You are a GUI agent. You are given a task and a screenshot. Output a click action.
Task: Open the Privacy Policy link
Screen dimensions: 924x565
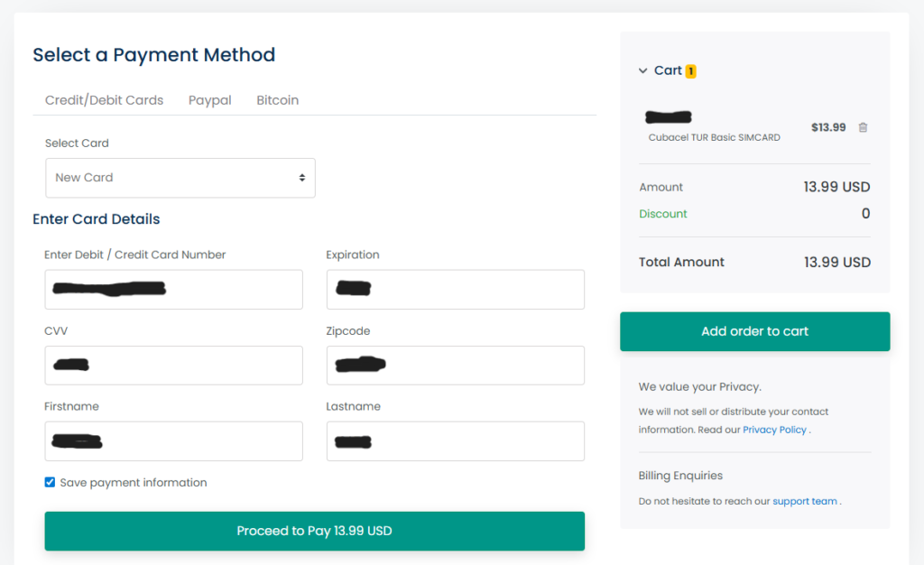774,430
